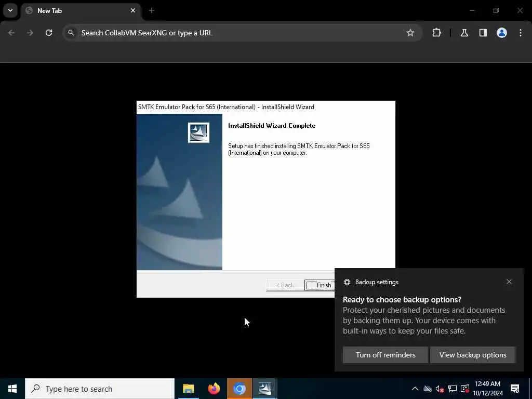This screenshot has width=532, height=399.
Task: Open File Explorer from taskbar
Action: coord(188,389)
